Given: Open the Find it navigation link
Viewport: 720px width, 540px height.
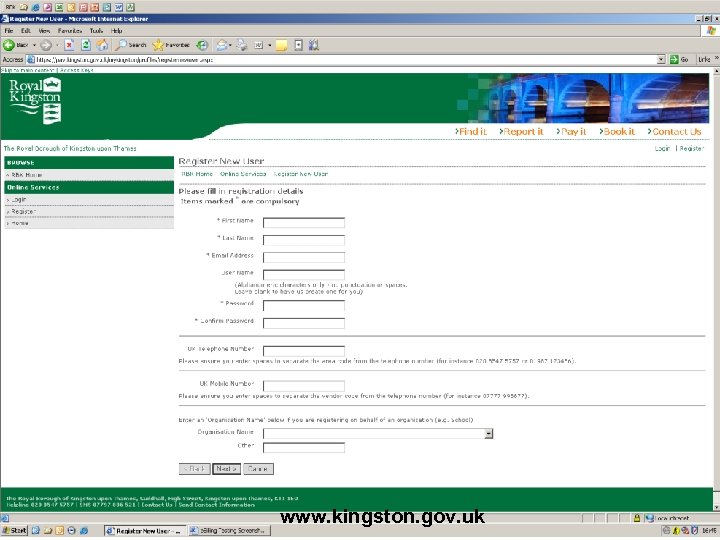Looking at the screenshot, I should [471, 131].
